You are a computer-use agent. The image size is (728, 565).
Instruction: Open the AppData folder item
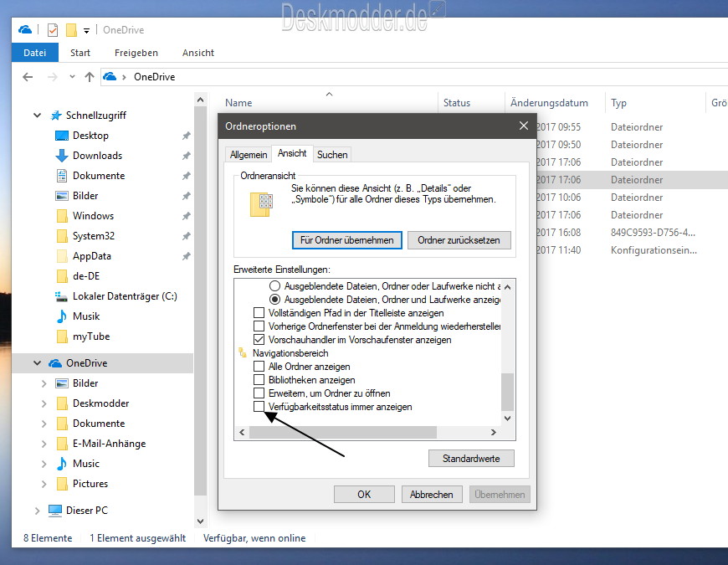(92, 256)
